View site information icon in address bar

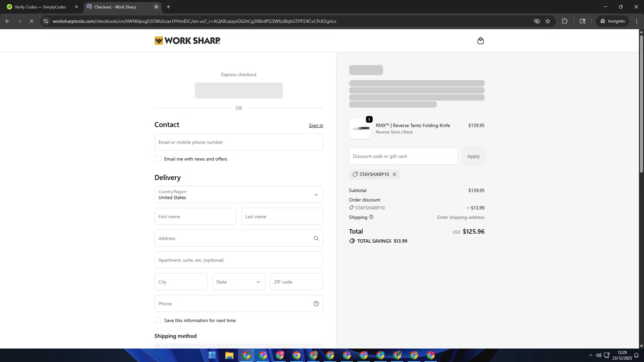46,21
